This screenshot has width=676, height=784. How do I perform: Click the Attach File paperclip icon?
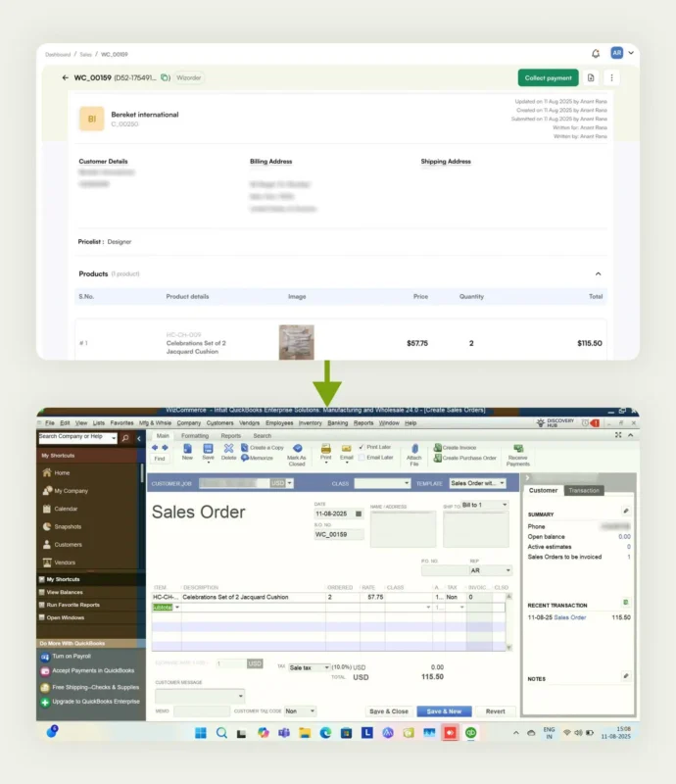pyautogui.click(x=414, y=450)
